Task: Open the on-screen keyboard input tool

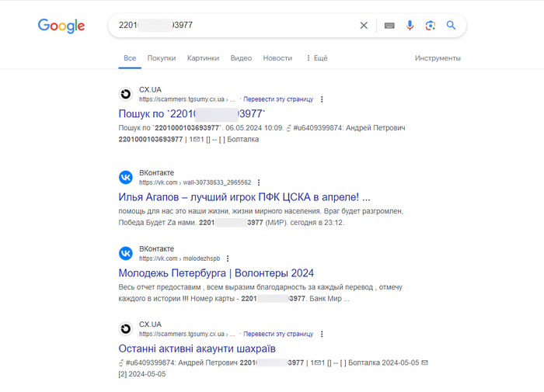Action: pos(389,26)
